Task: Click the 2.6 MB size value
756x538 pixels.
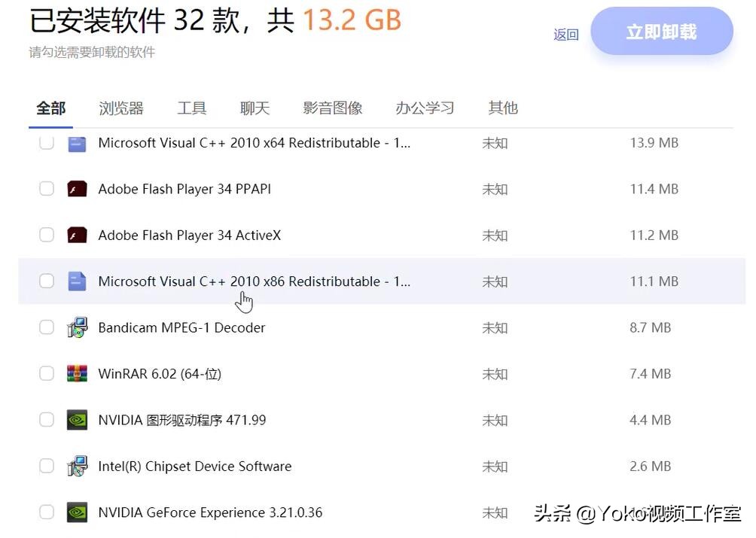Action: point(650,467)
